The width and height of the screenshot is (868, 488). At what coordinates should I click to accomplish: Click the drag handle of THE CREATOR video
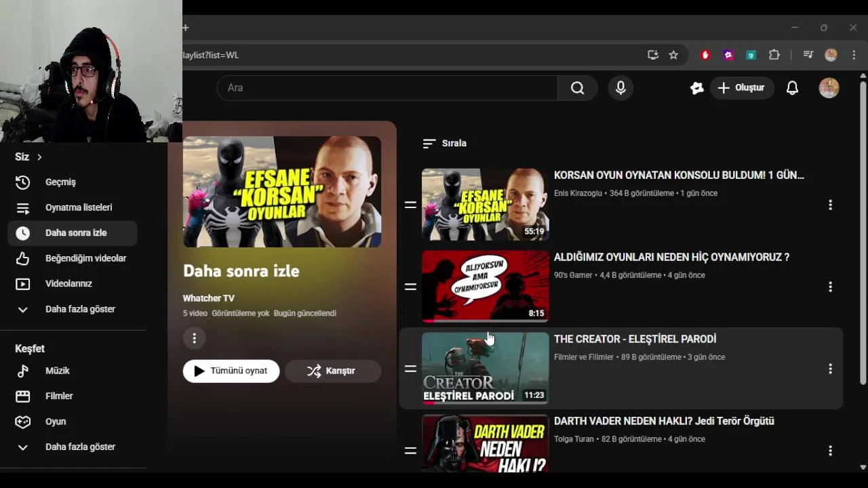410,369
